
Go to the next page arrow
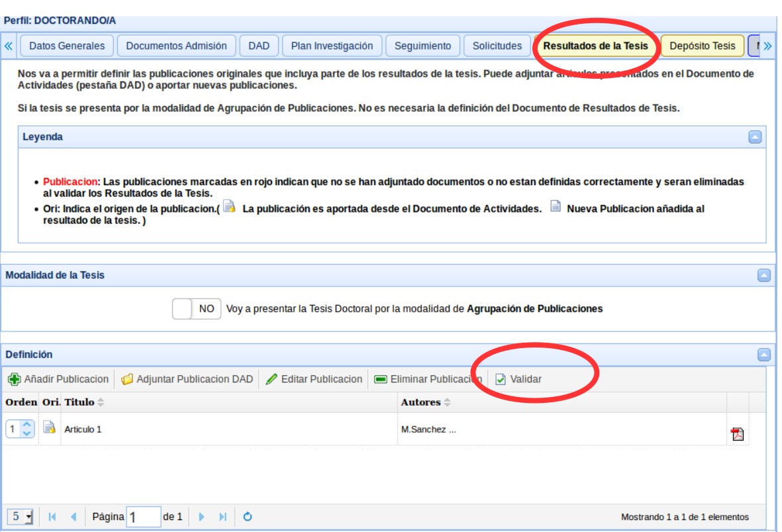(202, 517)
